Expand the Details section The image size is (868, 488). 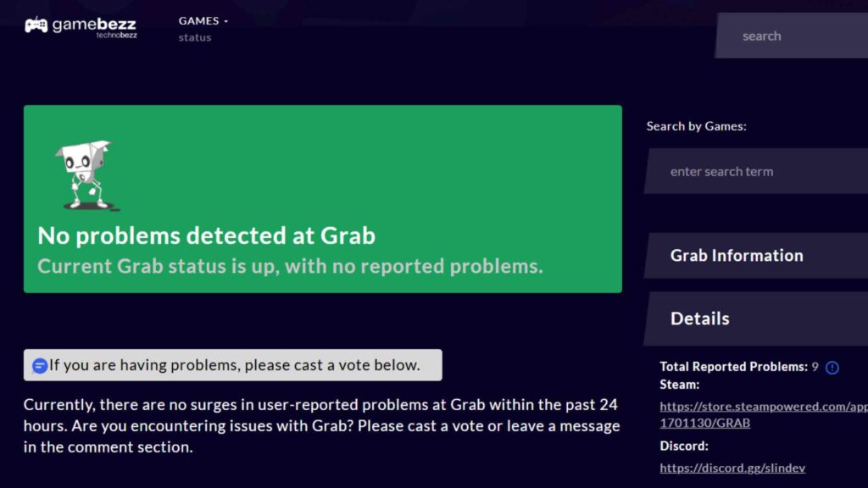[x=701, y=318]
